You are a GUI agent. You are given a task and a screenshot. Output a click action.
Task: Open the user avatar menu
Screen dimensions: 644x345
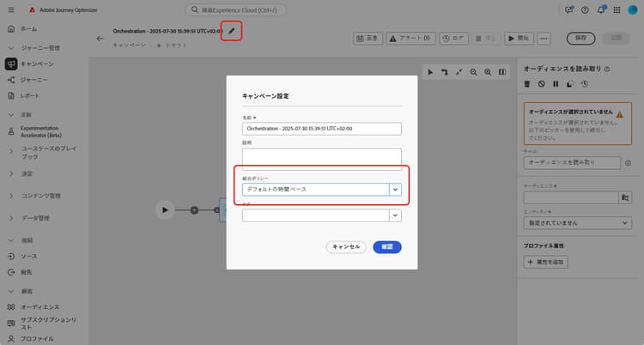pos(633,9)
